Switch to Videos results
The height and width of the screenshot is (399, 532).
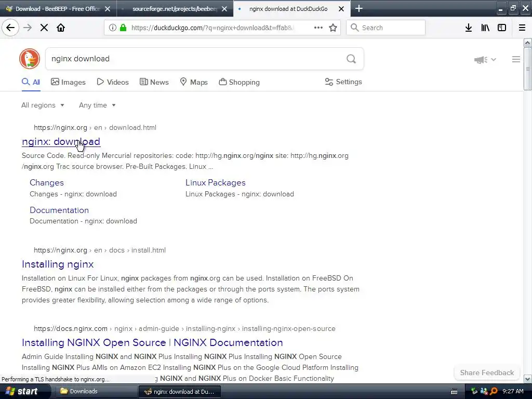(113, 82)
